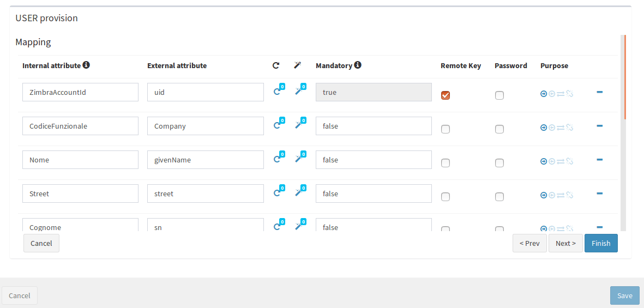Tick the Password checkbox in the Street row
This screenshot has height=308, width=644.
499,197
